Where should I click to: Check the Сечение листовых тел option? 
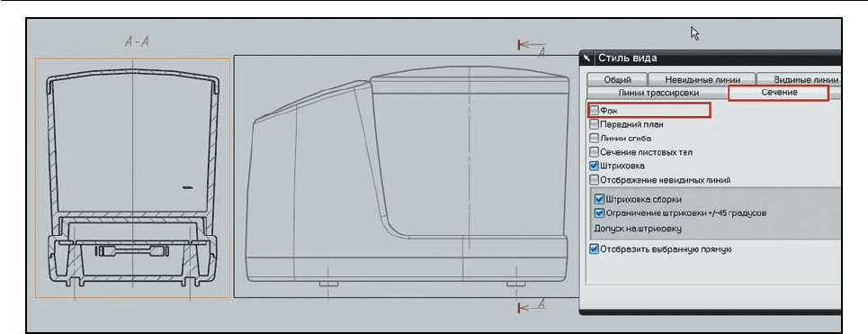594,152
